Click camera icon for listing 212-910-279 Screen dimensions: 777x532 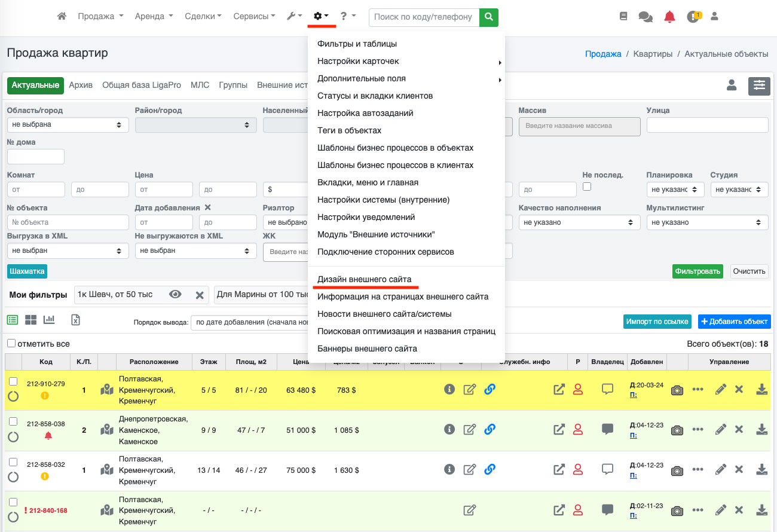[x=677, y=390]
